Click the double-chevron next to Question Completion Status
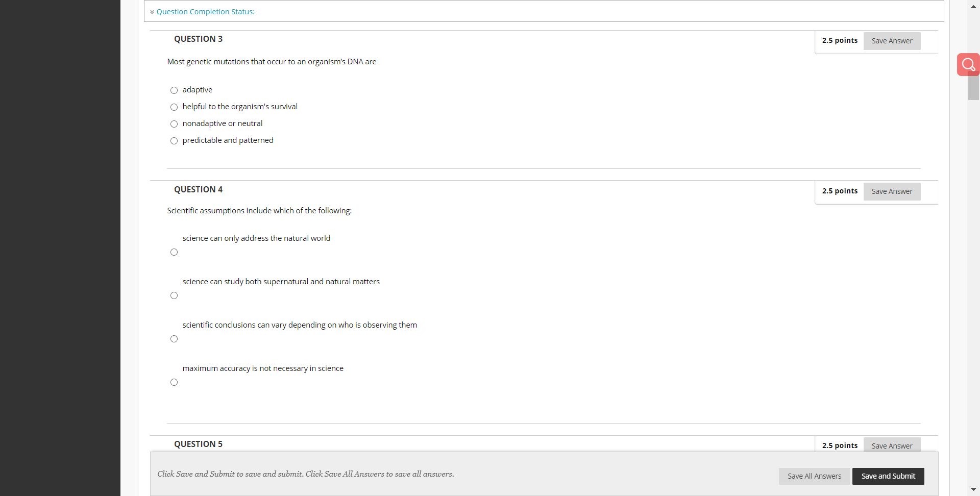Image resolution: width=980 pixels, height=496 pixels. tap(152, 12)
